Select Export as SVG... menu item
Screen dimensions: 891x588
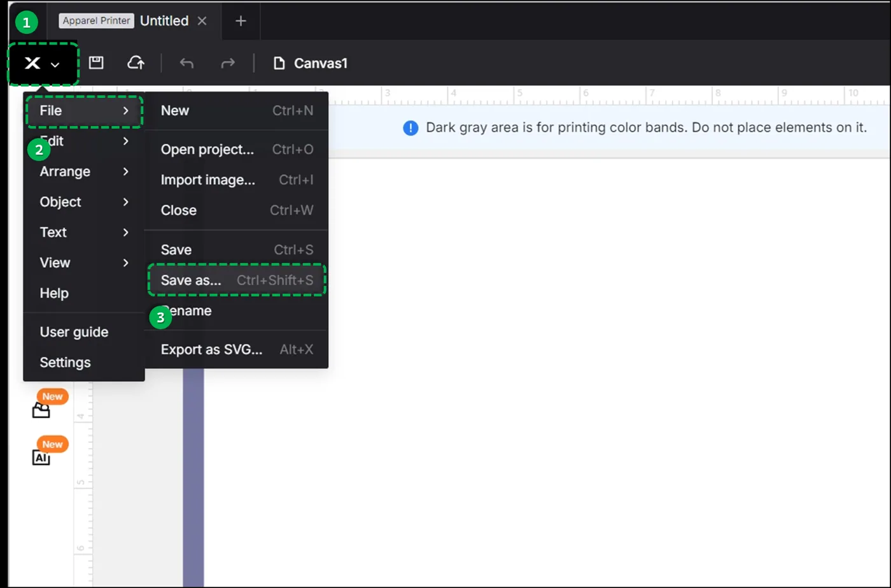(237, 349)
